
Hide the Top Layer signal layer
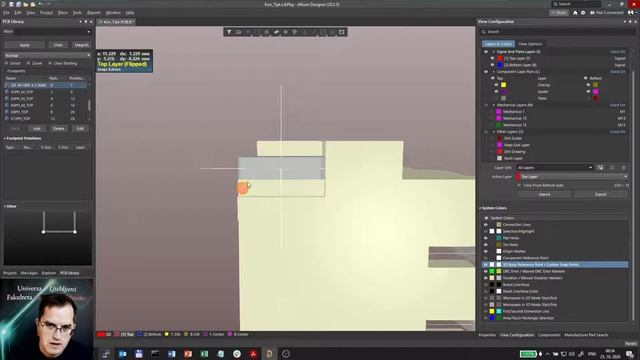[493, 58]
